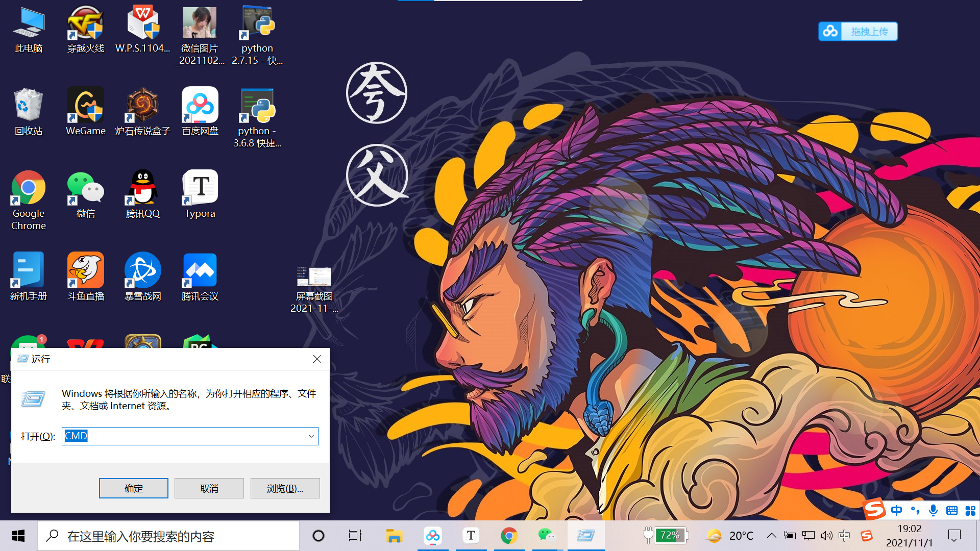
Task: Show hidden system tray icons chevron
Action: [x=771, y=536]
